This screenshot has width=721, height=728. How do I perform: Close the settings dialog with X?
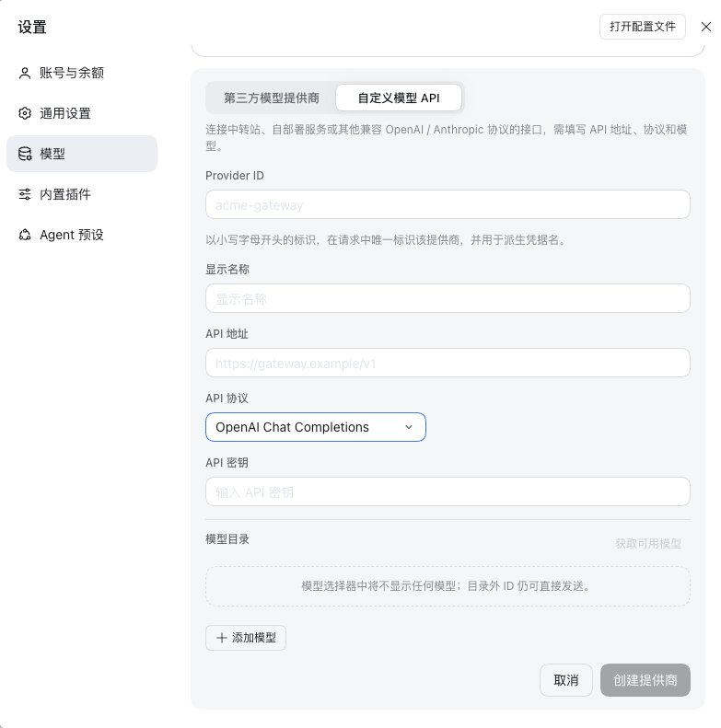coord(706,27)
